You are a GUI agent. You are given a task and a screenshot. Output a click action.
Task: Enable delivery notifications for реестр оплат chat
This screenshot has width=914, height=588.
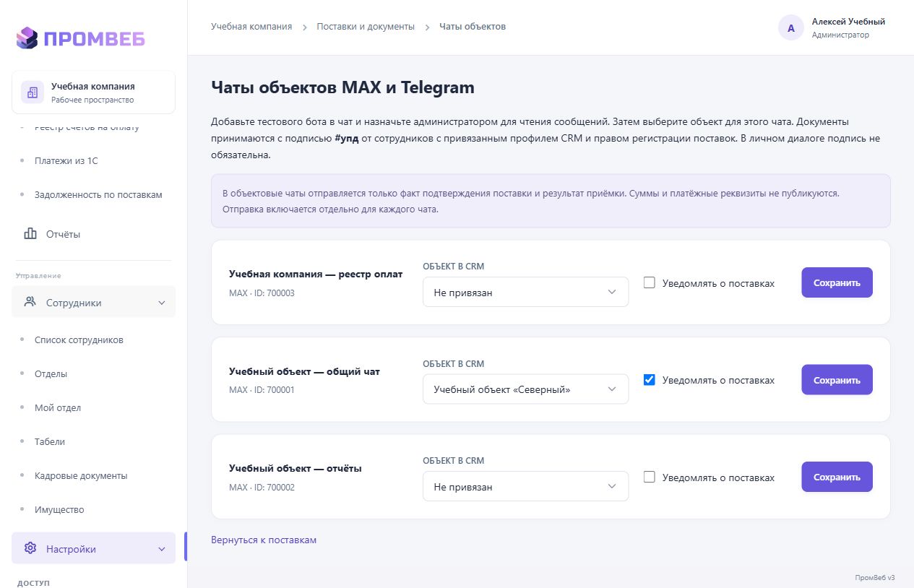point(650,283)
